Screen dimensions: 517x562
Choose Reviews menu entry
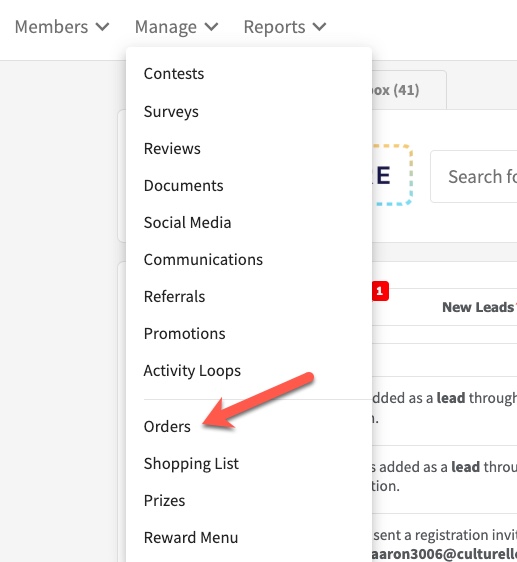(x=172, y=148)
